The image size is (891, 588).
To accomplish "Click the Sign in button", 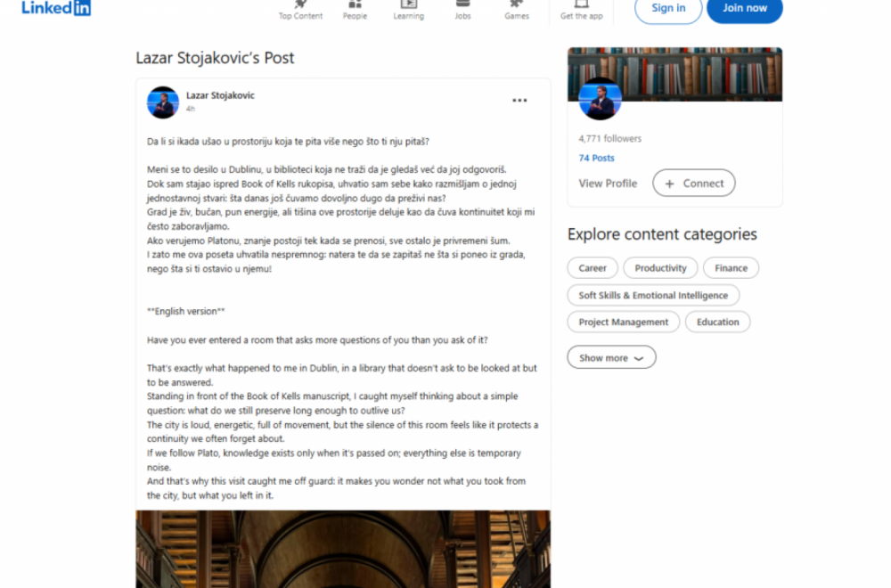I will pyautogui.click(x=667, y=8).
